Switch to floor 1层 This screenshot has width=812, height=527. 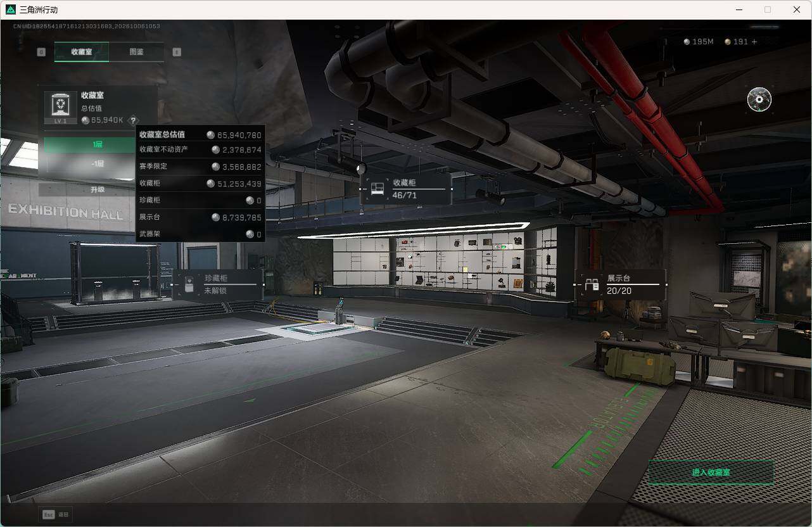pyautogui.click(x=98, y=145)
